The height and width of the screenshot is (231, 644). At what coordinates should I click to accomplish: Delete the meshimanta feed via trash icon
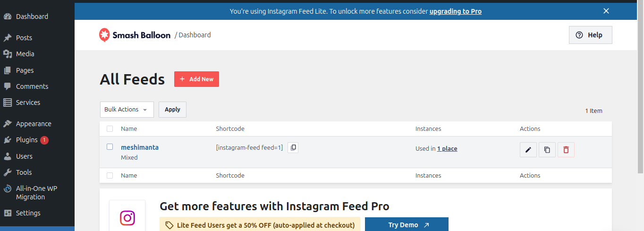pyautogui.click(x=566, y=150)
